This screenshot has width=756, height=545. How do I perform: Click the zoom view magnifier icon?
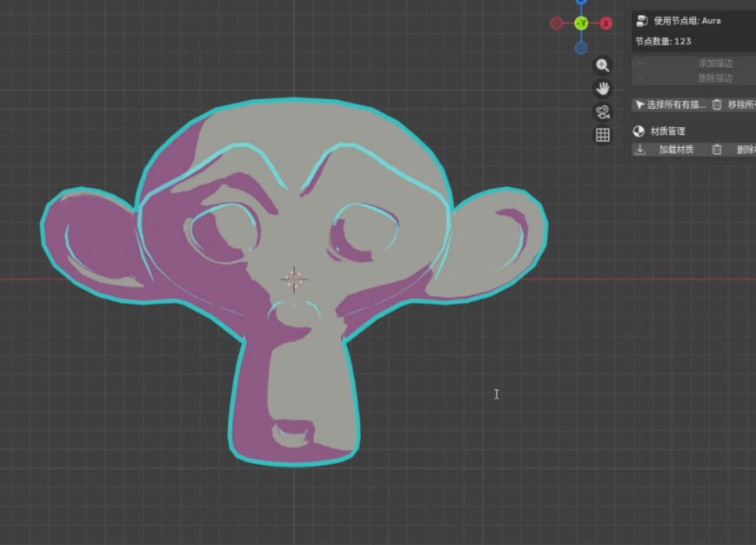click(x=602, y=65)
